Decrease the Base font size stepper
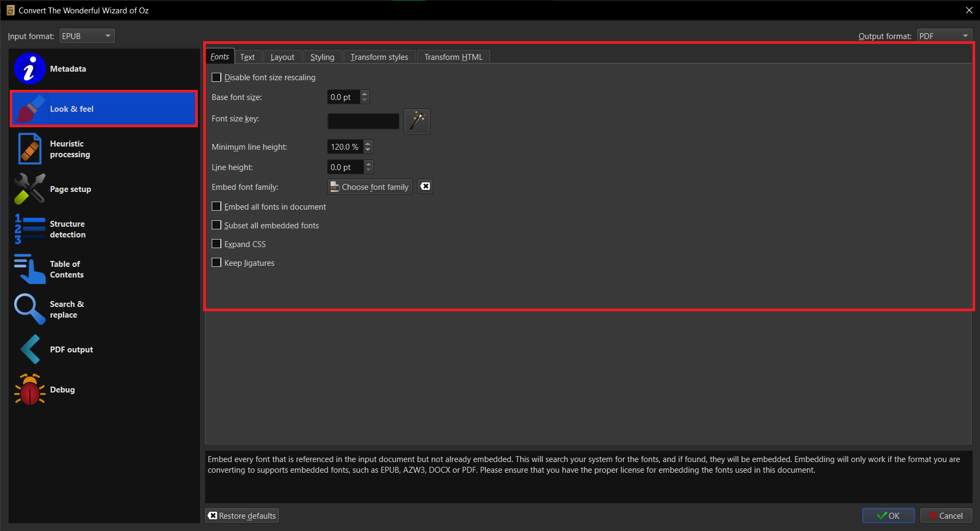Image resolution: width=980 pixels, height=531 pixels. click(x=365, y=100)
